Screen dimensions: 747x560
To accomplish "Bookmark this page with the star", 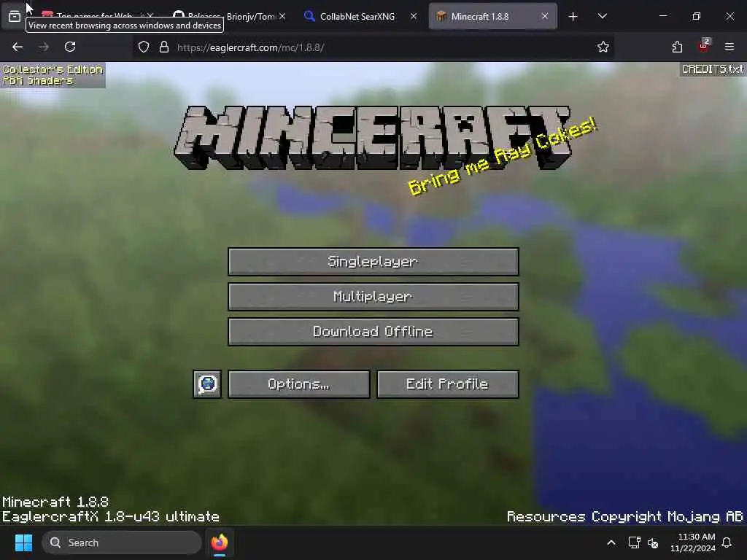I will coord(603,47).
